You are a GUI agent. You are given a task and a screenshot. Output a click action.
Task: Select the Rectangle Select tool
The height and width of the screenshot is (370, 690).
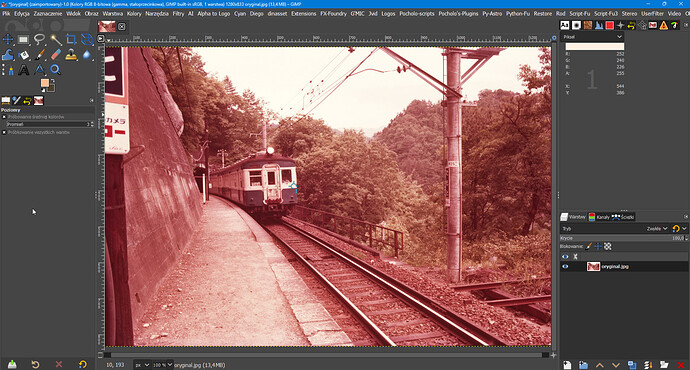pos(23,40)
